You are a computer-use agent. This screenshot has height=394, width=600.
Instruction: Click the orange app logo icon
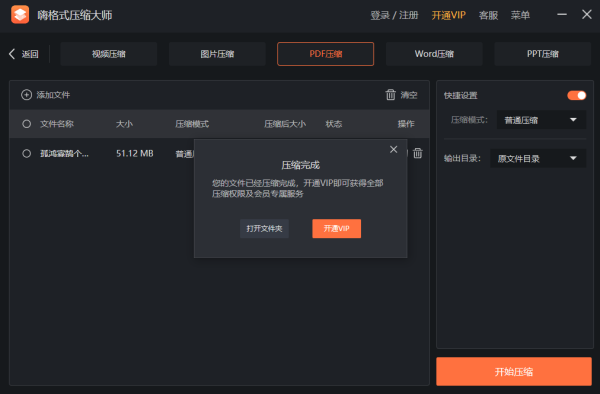click(x=20, y=15)
